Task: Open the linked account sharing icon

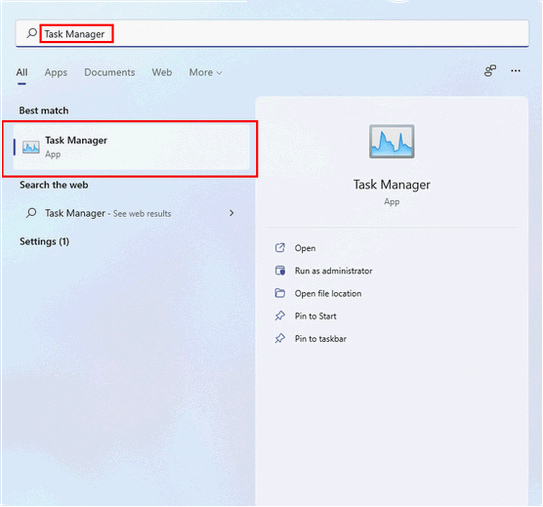Action: [x=490, y=71]
